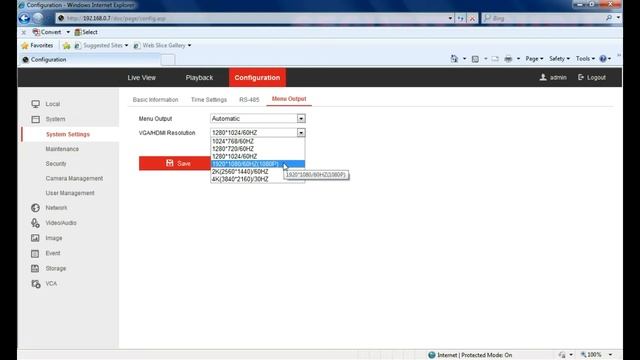Click the Favorites star icon
640x360 pixels.
[x=25, y=45]
